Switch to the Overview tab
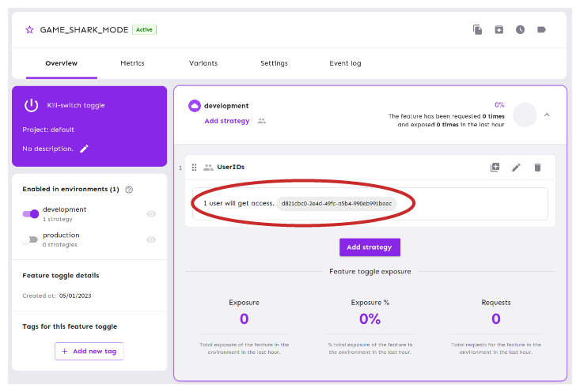 tap(62, 63)
